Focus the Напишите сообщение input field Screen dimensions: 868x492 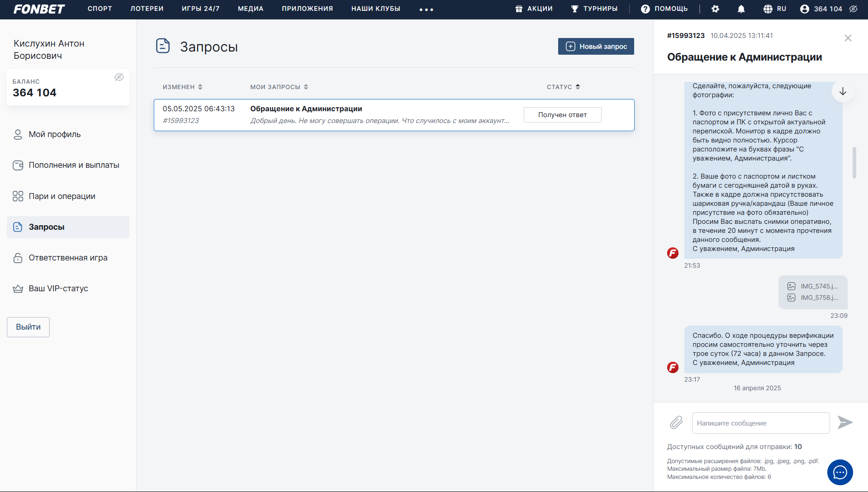pos(760,423)
